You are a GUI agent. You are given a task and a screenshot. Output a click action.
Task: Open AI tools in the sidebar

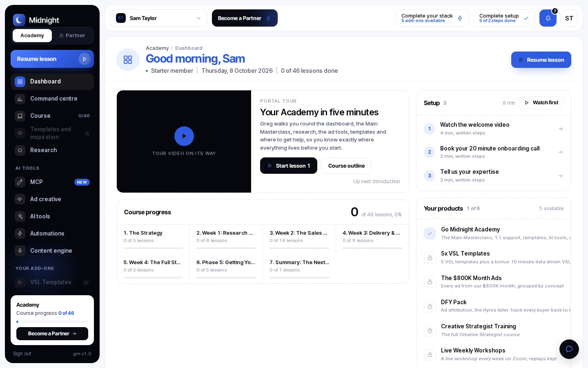point(52,216)
